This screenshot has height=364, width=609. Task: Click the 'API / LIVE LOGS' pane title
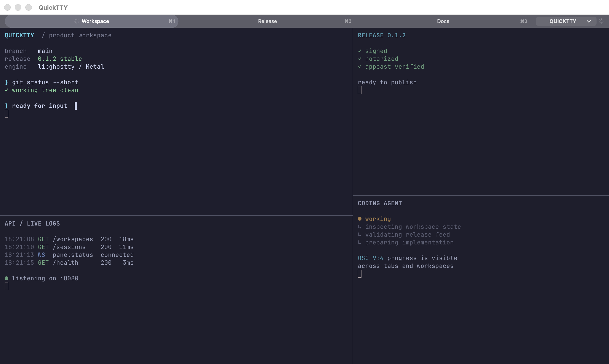(x=32, y=223)
